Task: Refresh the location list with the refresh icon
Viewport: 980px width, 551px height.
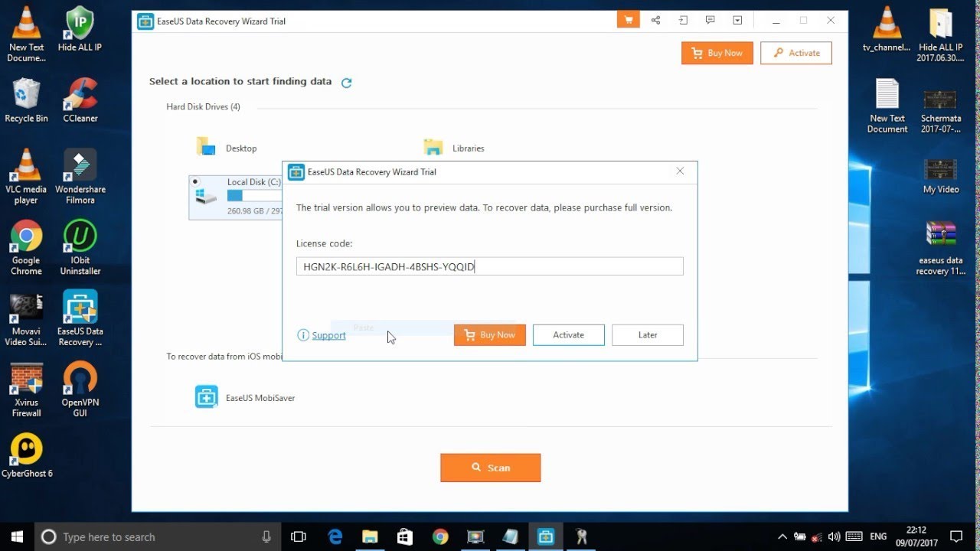Action: tap(346, 83)
